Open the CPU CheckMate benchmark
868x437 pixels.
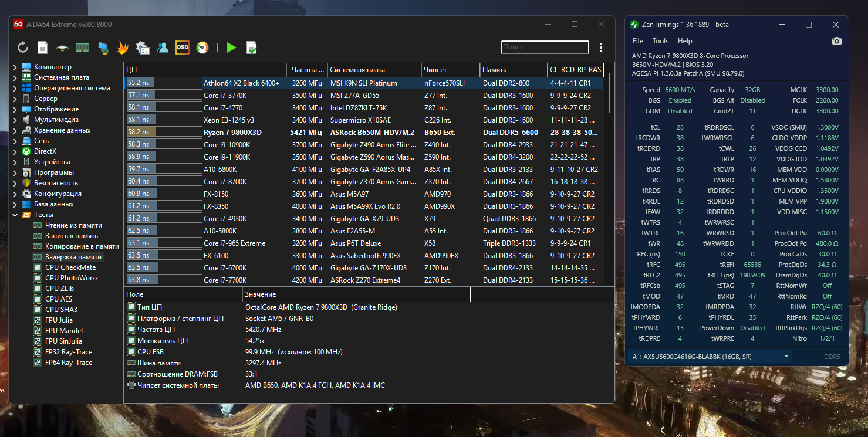(x=70, y=267)
